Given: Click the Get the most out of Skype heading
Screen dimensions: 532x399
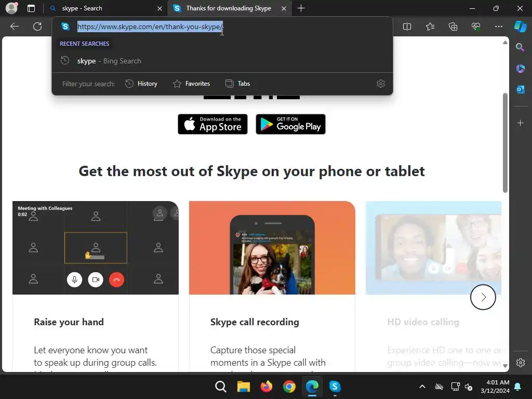Looking at the screenshot, I should click(252, 171).
